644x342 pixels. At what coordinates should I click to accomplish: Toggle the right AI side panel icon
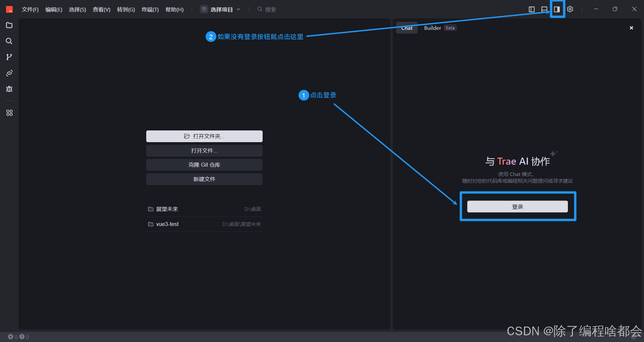pyautogui.click(x=557, y=9)
